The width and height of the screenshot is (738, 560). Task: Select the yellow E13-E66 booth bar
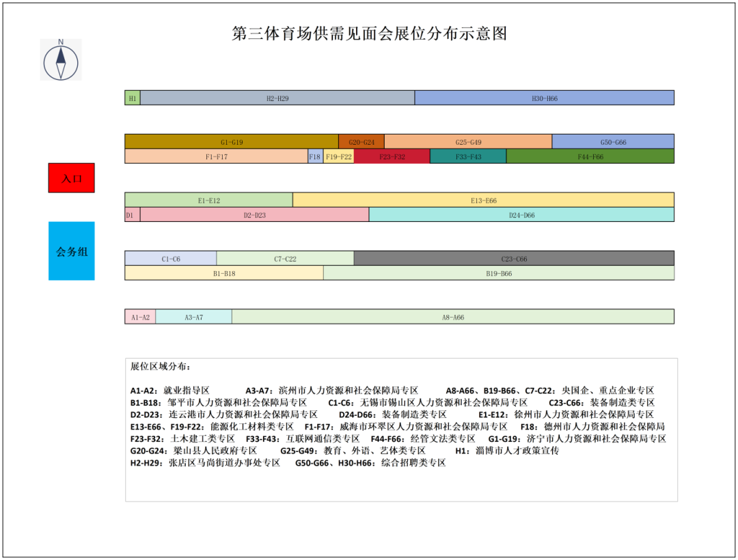click(483, 200)
